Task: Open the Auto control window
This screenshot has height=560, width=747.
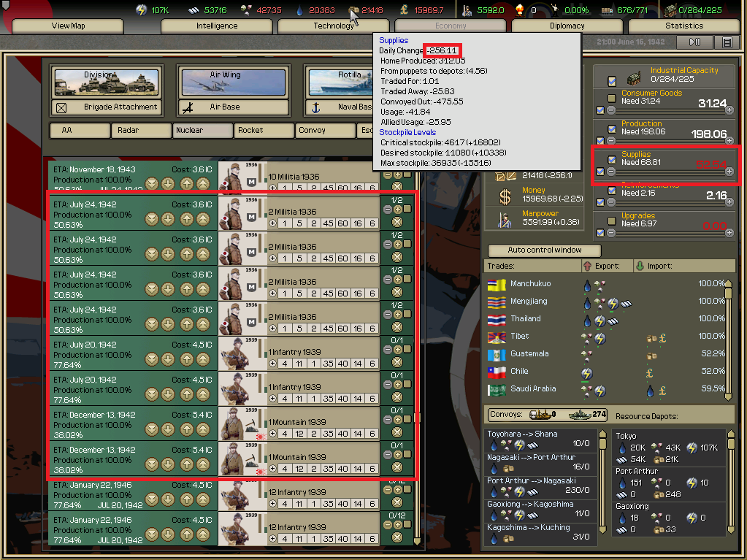Action: pyautogui.click(x=545, y=250)
